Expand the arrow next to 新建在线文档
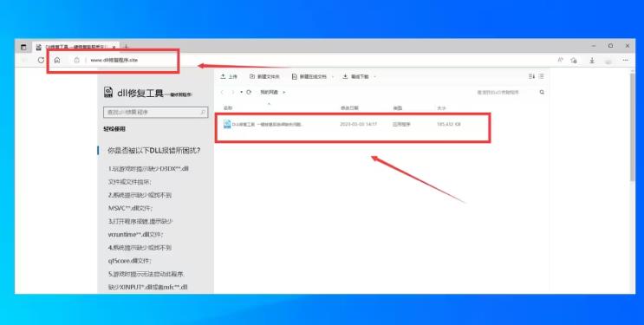 (332, 76)
